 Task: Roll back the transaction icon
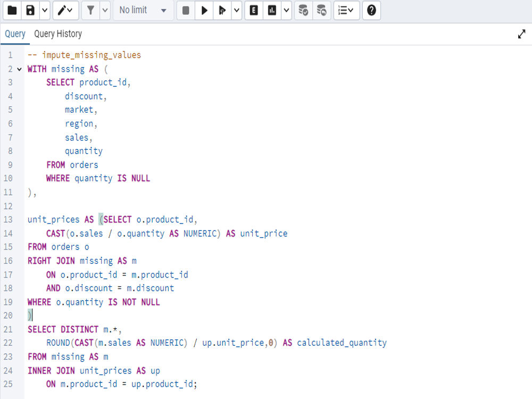point(322,10)
